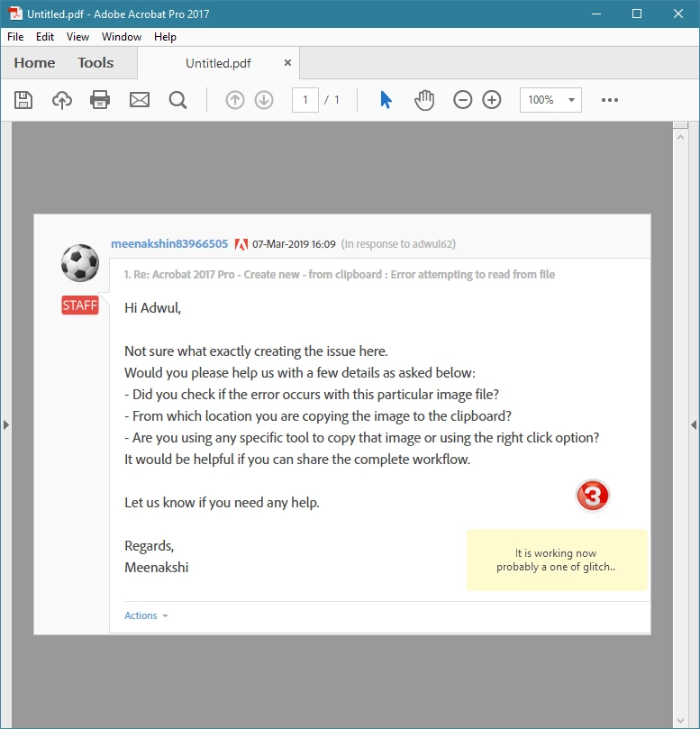Show more tools via the three dots
Viewport: 700px width, 729px height.
click(x=610, y=100)
